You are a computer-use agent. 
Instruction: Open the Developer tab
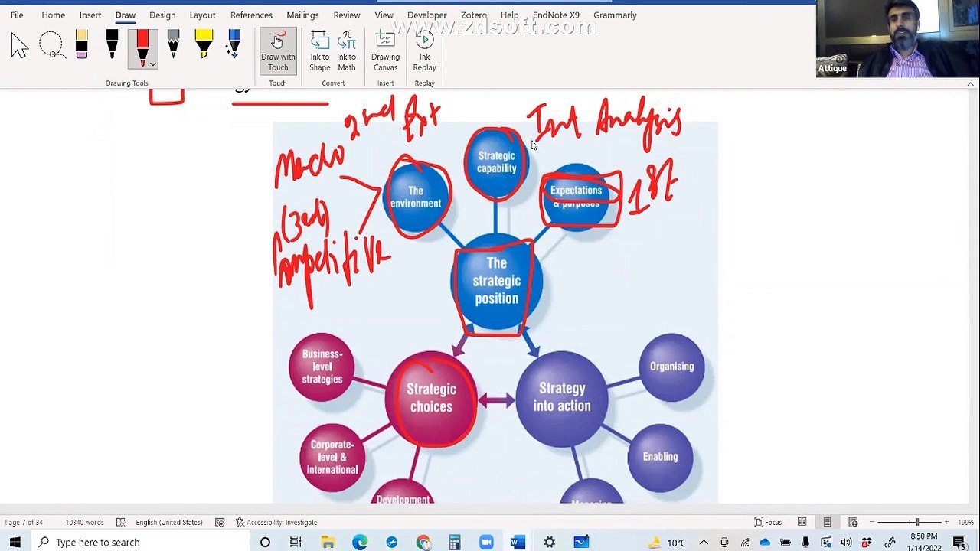(426, 15)
